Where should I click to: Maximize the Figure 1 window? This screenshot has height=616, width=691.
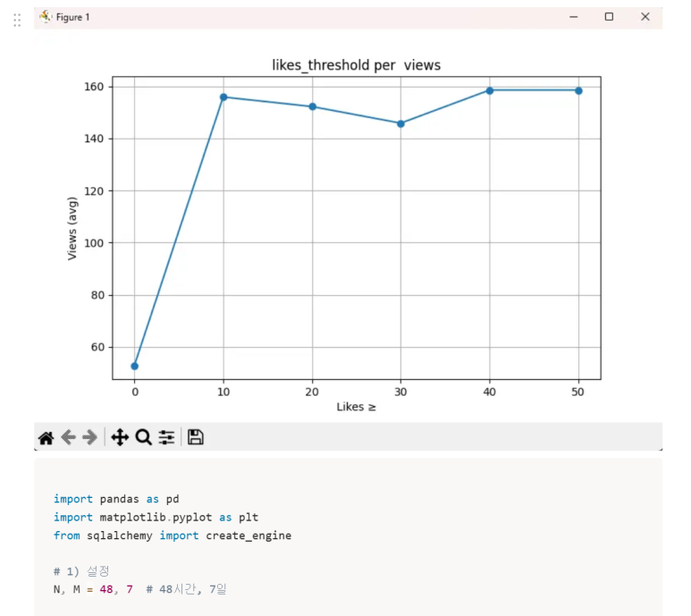(x=609, y=17)
